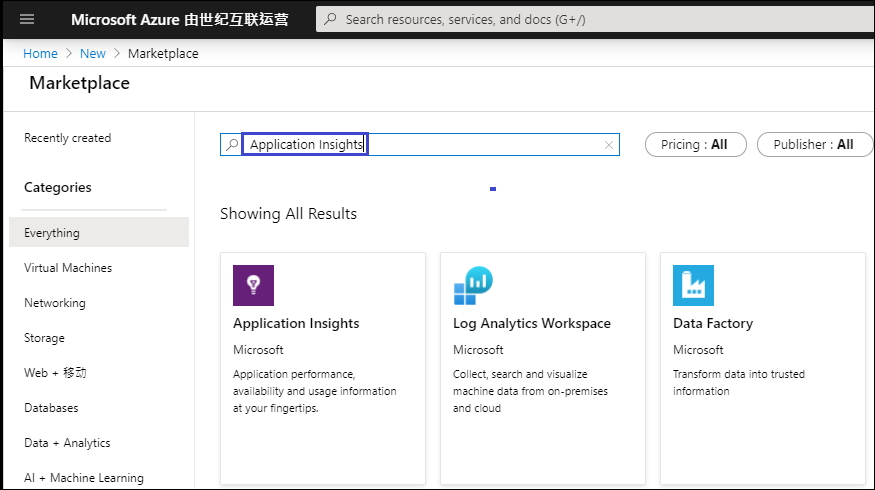Click the Log Analytics Workspace icon

pyautogui.click(x=473, y=285)
